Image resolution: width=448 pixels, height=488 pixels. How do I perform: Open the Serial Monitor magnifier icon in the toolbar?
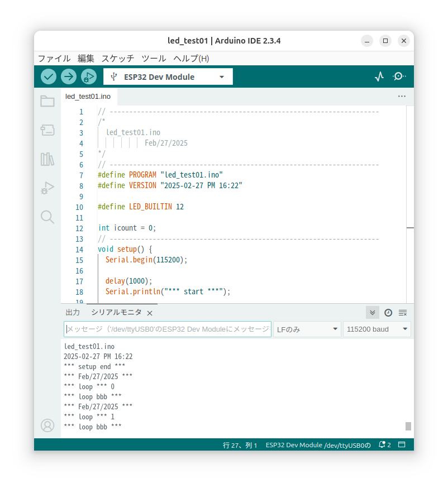[399, 76]
